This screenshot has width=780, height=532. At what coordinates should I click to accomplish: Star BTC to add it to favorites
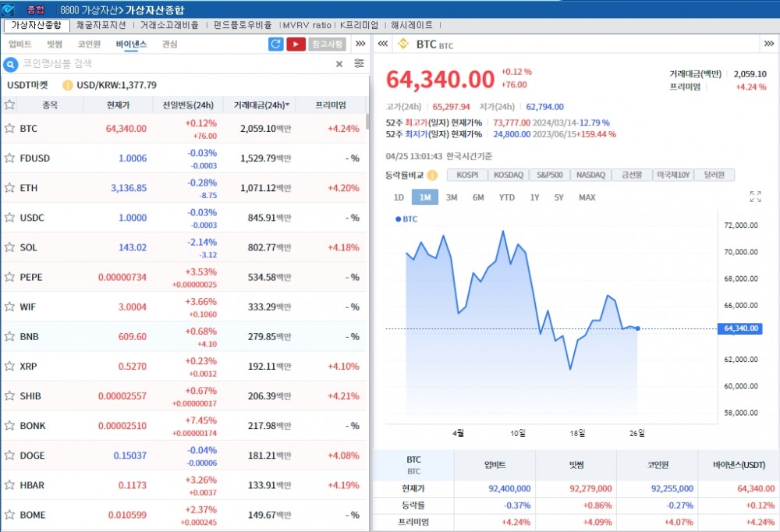(x=11, y=127)
